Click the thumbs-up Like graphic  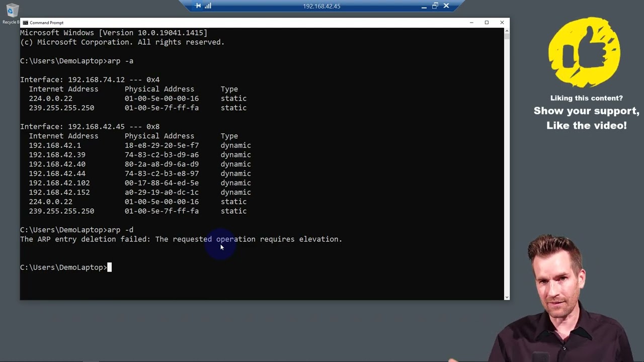[584, 52]
